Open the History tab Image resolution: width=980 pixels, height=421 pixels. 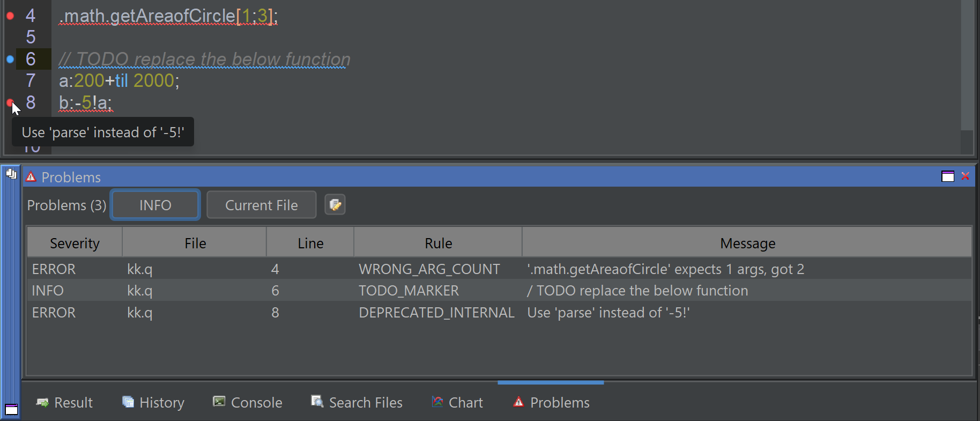(153, 402)
